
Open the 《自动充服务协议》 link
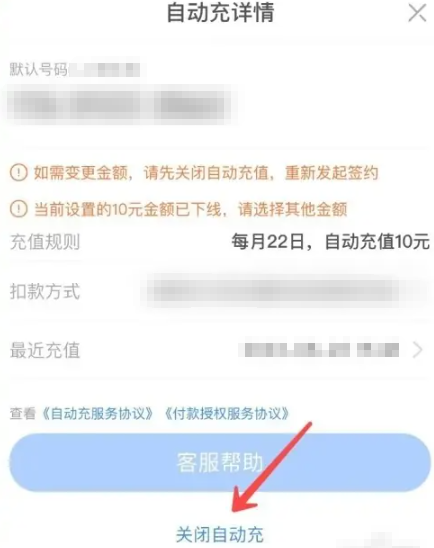97,414
